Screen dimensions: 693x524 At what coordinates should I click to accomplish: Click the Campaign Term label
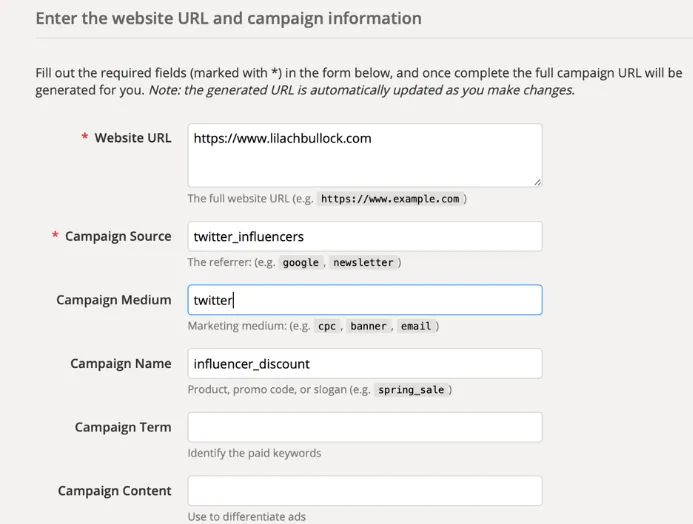coord(122,427)
